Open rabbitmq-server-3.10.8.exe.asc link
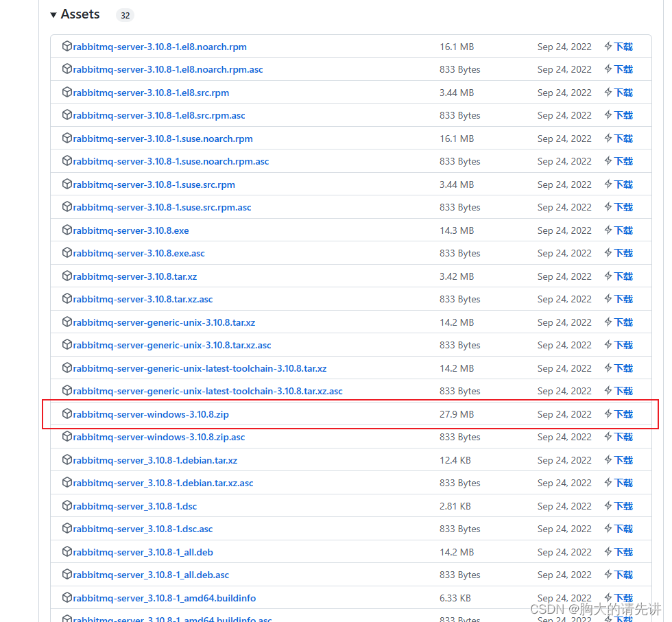 pos(139,253)
